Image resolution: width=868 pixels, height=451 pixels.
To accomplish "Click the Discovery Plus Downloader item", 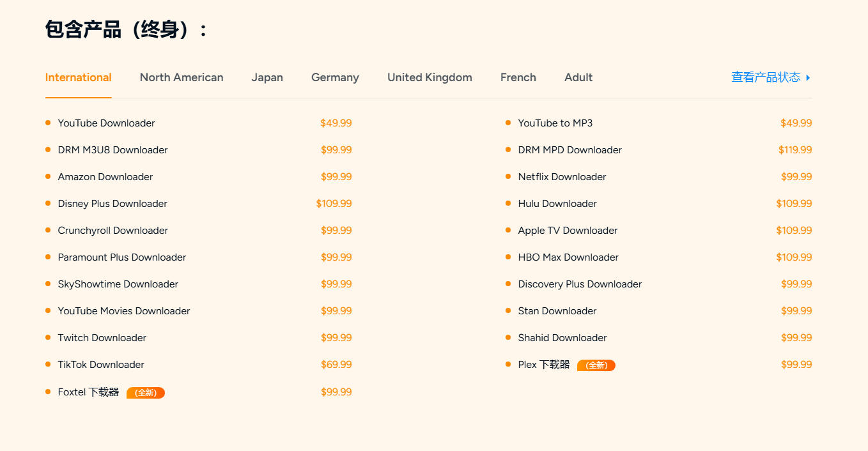I will (580, 284).
